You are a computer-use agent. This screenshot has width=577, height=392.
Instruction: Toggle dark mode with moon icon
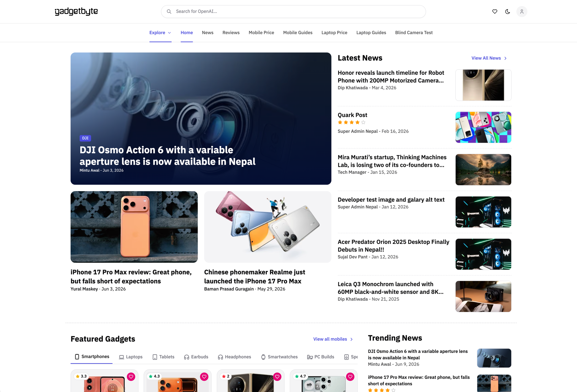pyautogui.click(x=508, y=12)
